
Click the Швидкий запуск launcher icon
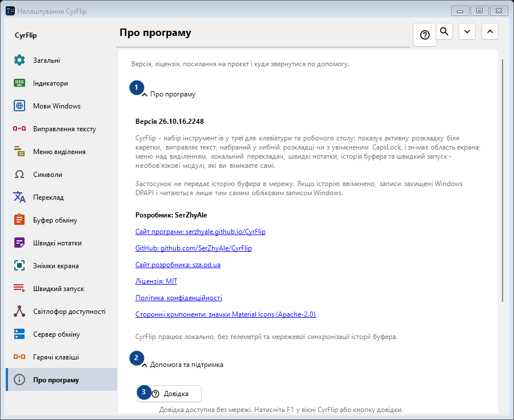coord(19,288)
